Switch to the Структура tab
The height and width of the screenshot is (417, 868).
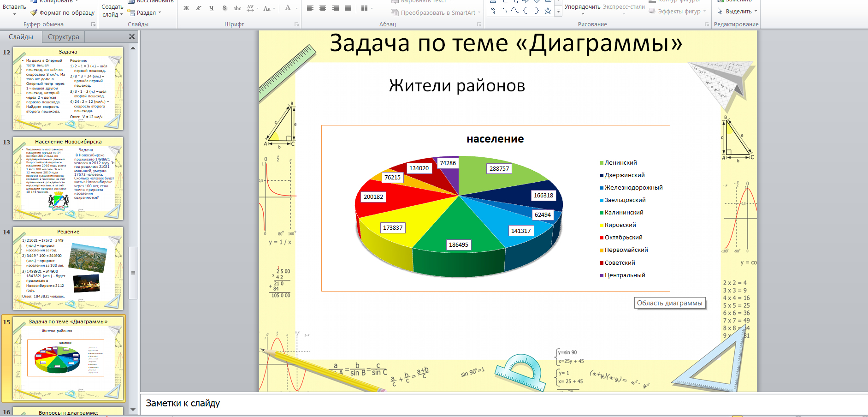tap(63, 37)
